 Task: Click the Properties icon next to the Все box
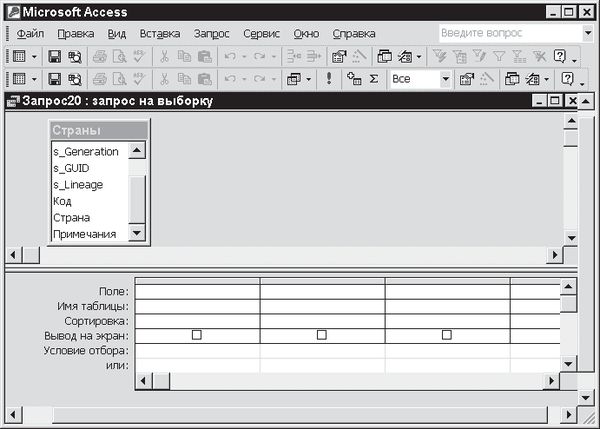pos(467,78)
